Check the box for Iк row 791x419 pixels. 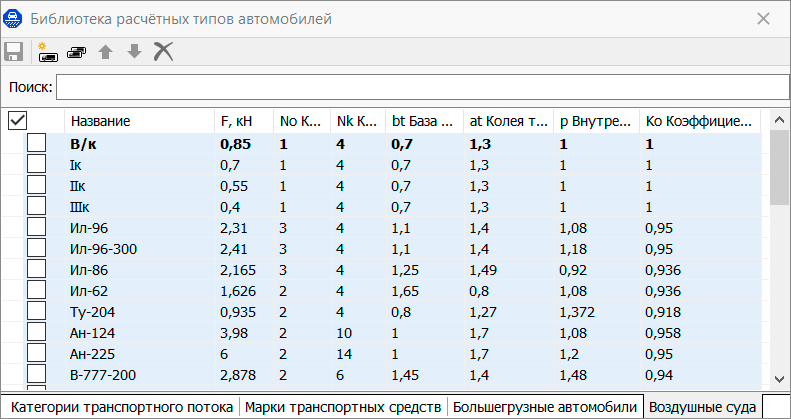(36, 164)
